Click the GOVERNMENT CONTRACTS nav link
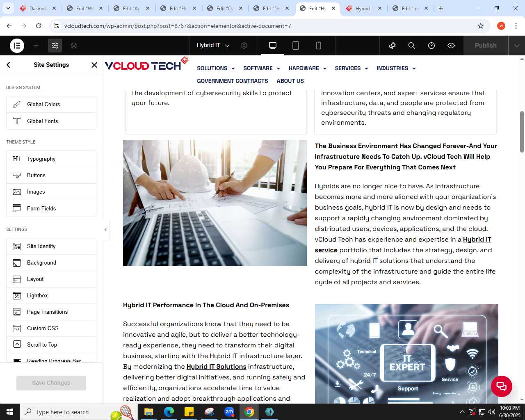 tap(233, 81)
